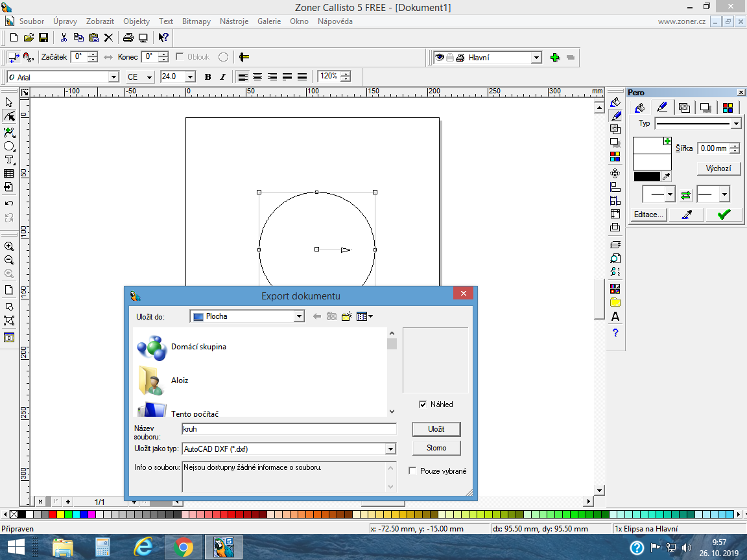Select the Text tool in left toolbar
Screen dimensions: 747x560
[x=9, y=159]
